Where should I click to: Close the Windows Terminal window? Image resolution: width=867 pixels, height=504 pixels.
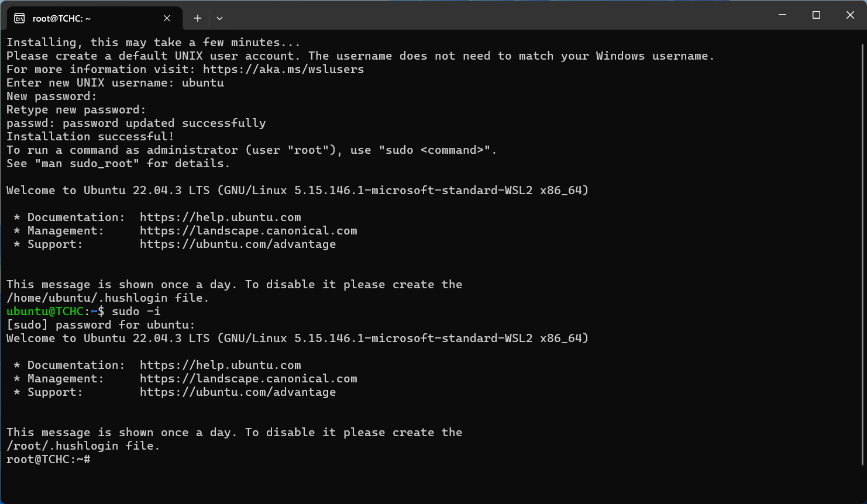850,15
